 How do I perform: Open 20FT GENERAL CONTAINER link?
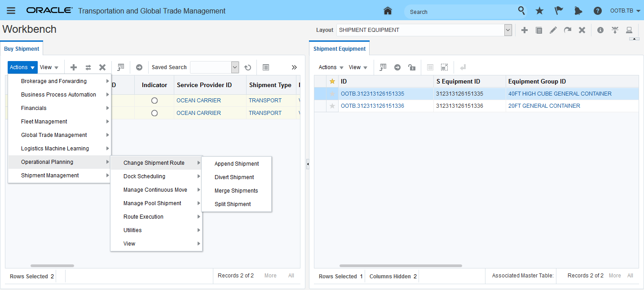pos(544,106)
